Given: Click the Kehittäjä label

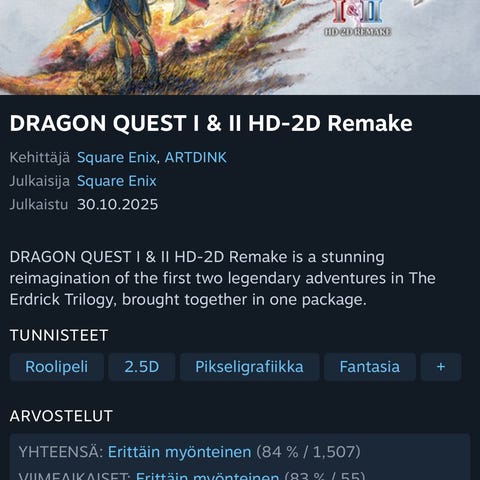Looking at the screenshot, I should tap(40, 158).
